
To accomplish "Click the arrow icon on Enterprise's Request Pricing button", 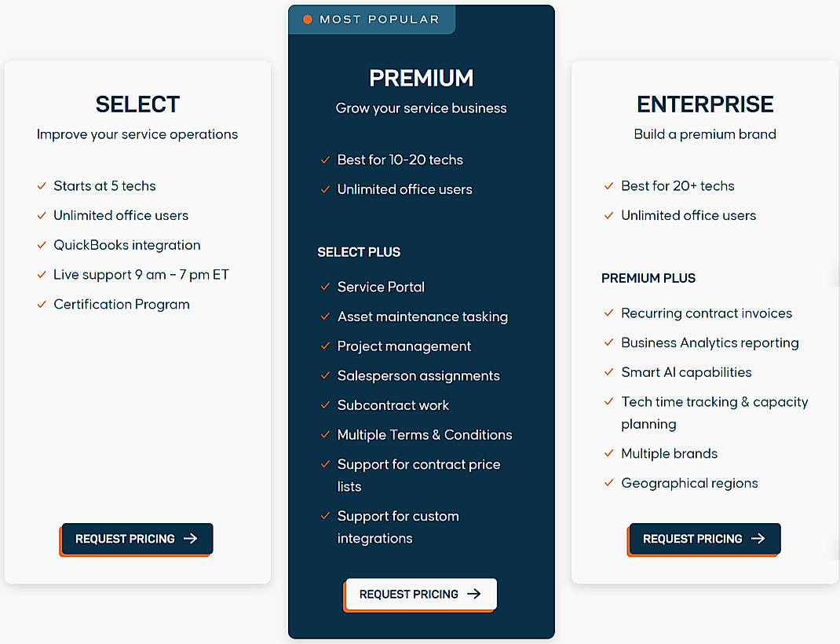I will [x=758, y=539].
